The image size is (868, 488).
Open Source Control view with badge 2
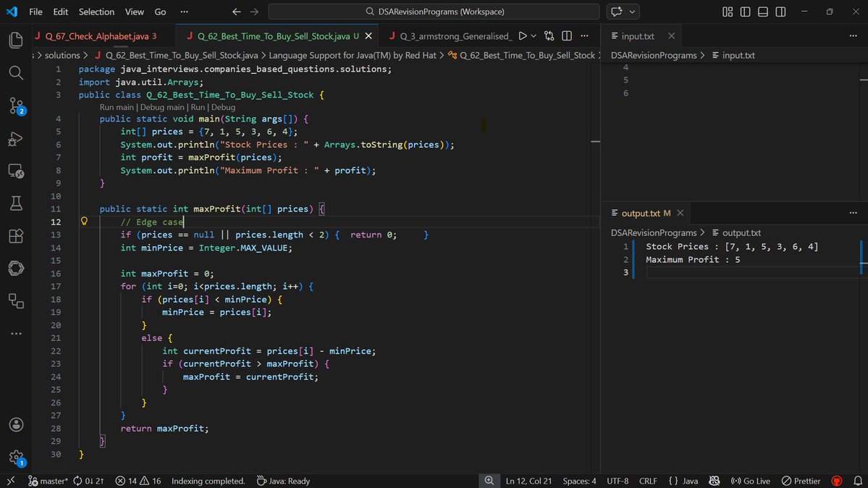pos(16,105)
